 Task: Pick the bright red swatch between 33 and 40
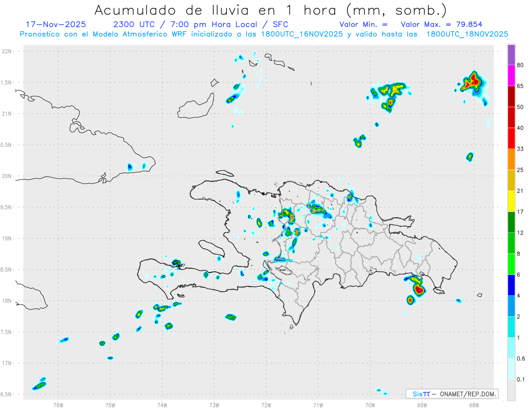[x=511, y=138]
